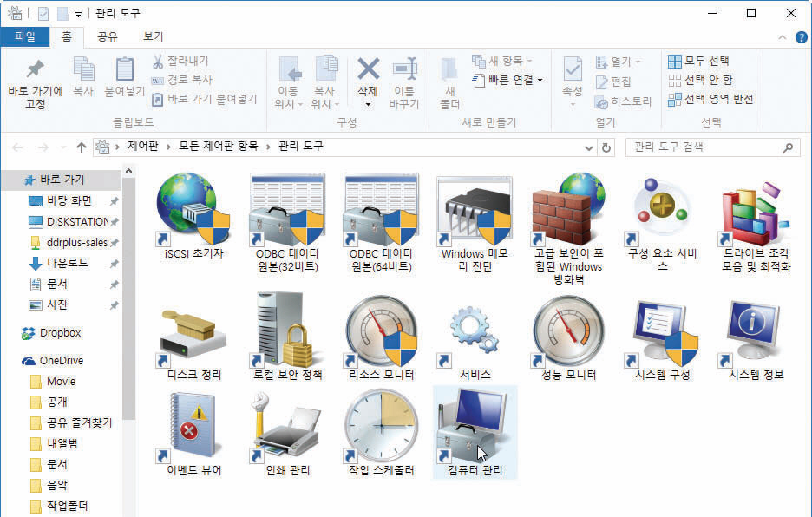This screenshot has width=812, height=517.
Task: Click navigation pane scroll up arrow
Action: (129, 171)
